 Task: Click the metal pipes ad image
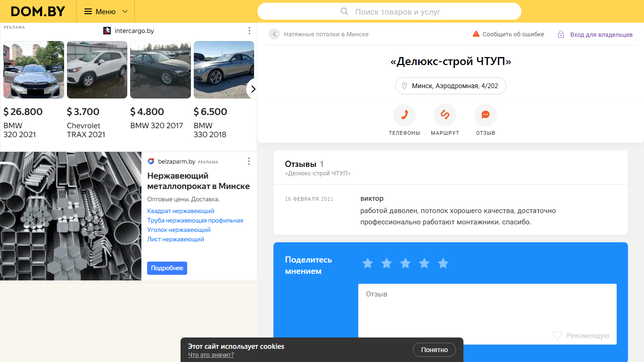pos(71,216)
